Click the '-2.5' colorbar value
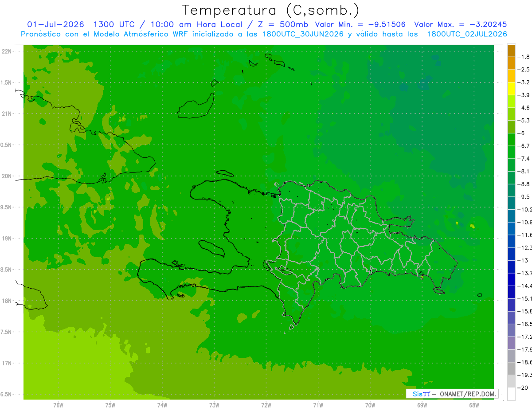Viewport: 532px width, 411px height. coord(524,70)
